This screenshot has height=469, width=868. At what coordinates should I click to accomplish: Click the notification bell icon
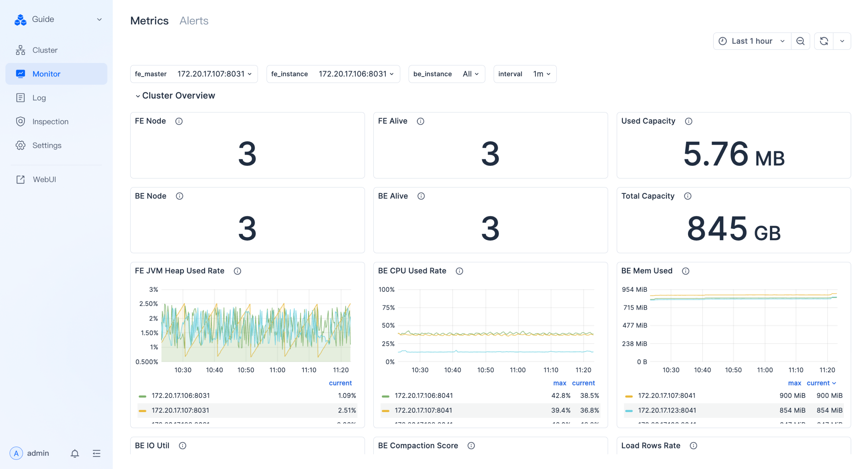click(x=73, y=453)
